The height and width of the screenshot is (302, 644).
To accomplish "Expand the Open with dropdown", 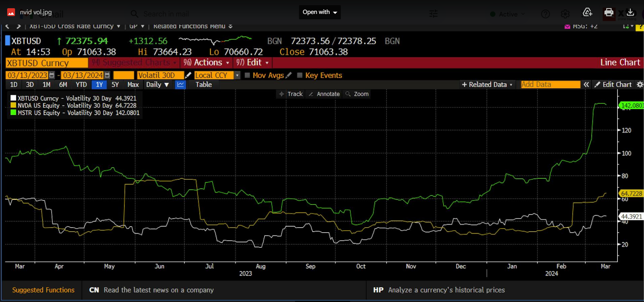I will coord(320,12).
